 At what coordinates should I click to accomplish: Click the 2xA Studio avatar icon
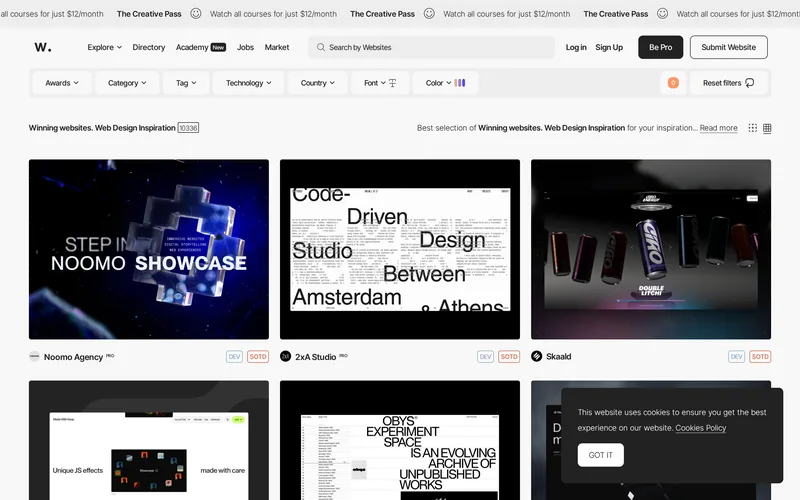[x=285, y=356]
